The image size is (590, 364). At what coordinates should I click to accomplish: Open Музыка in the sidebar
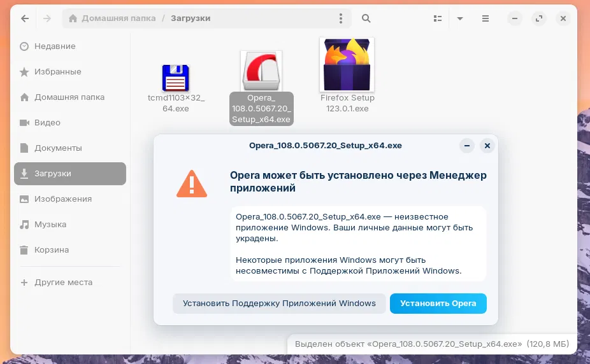(x=70, y=225)
